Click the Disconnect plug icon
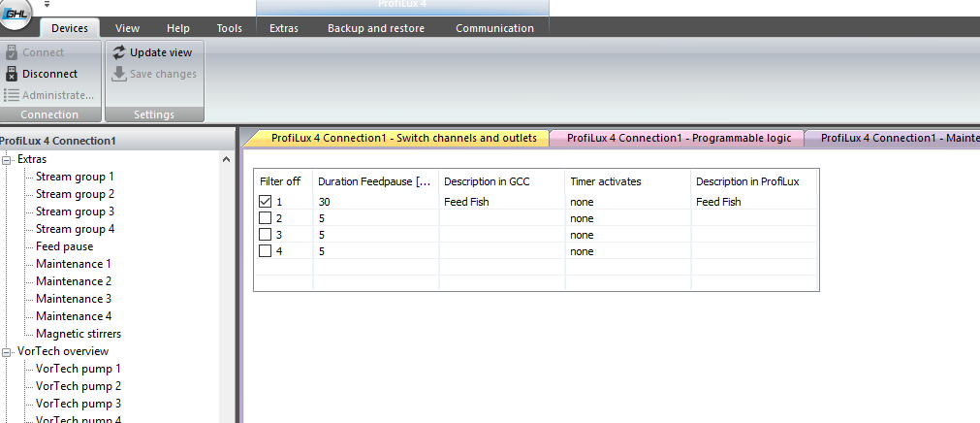 pyautogui.click(x=12, y=74)
